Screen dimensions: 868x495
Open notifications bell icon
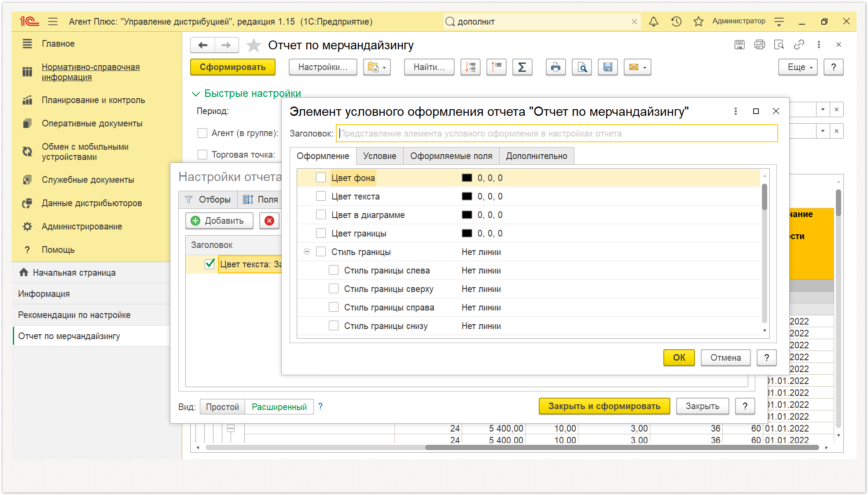[654, 21]
